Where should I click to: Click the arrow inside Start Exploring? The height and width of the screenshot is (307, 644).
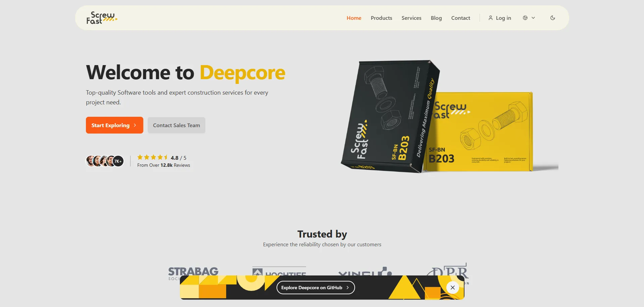(135, 125)
